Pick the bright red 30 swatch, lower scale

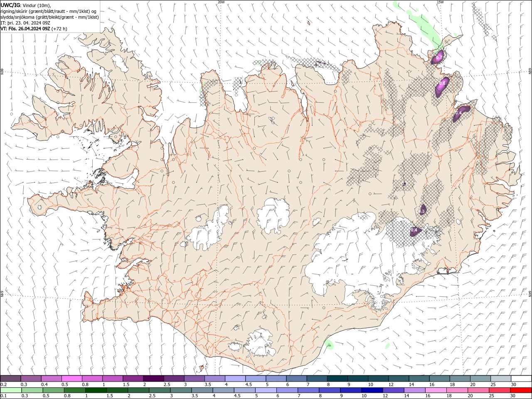pos(520,390)
